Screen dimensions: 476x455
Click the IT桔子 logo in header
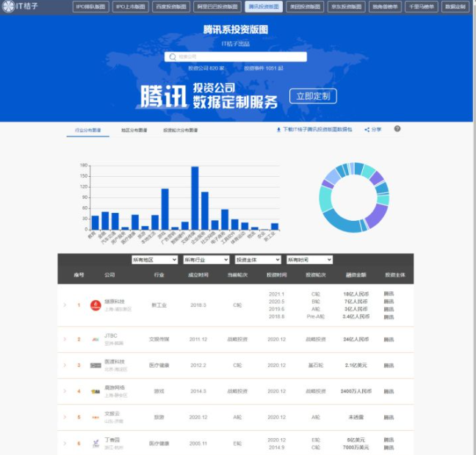[20, 6]
